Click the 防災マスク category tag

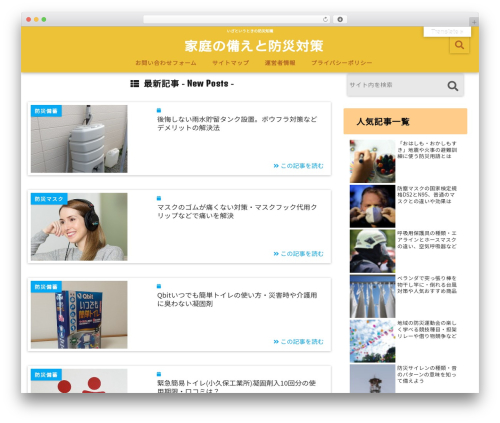[x=49, y=199]
